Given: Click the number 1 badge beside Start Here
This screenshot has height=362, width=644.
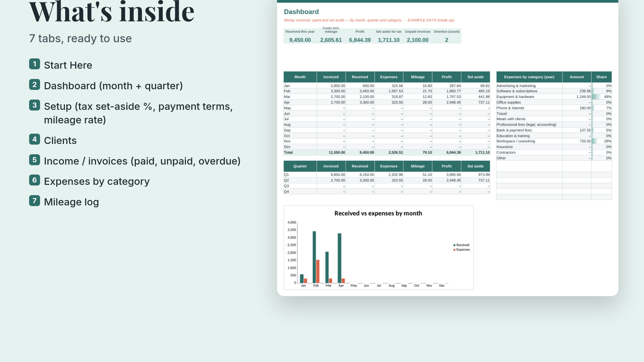Looking at the screenshot, I should click(34, 64).
